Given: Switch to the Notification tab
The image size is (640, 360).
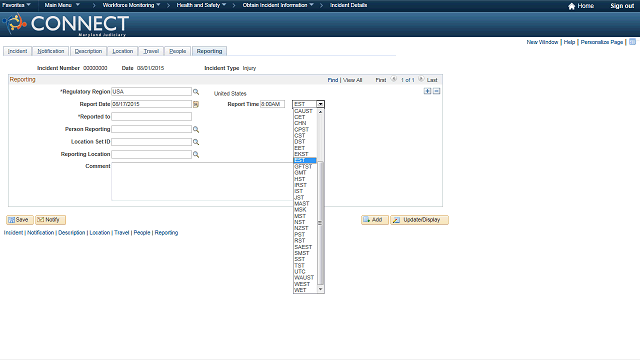Looking at the screenshot, I should (x=51, y=51).
